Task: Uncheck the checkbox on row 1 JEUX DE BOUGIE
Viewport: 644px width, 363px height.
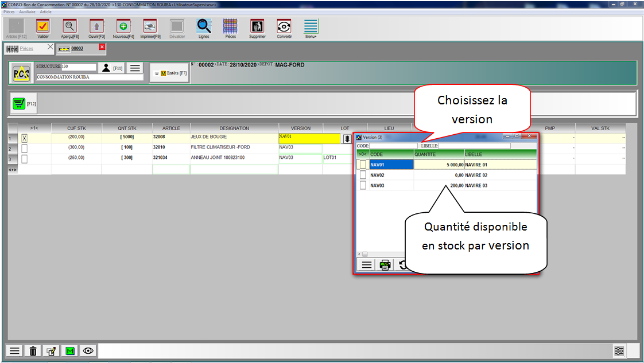Action: point(24,138)
